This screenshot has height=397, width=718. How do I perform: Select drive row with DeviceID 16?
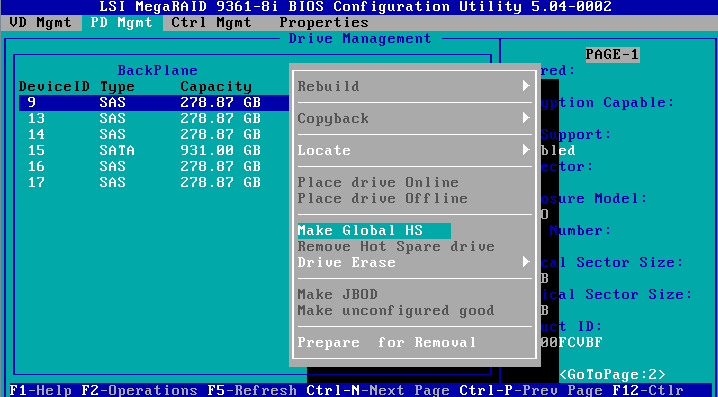154,166
